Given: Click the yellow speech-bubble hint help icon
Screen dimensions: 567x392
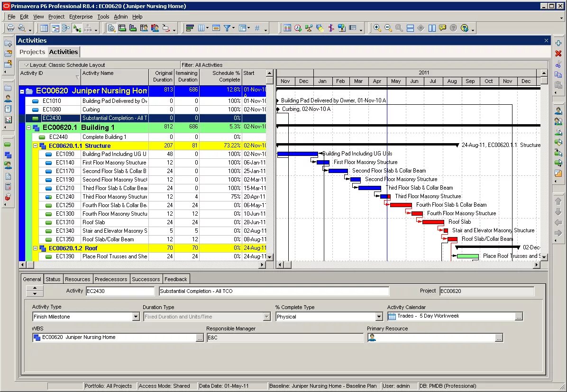Looking at the screenshot, I should (x=443, y=28).
